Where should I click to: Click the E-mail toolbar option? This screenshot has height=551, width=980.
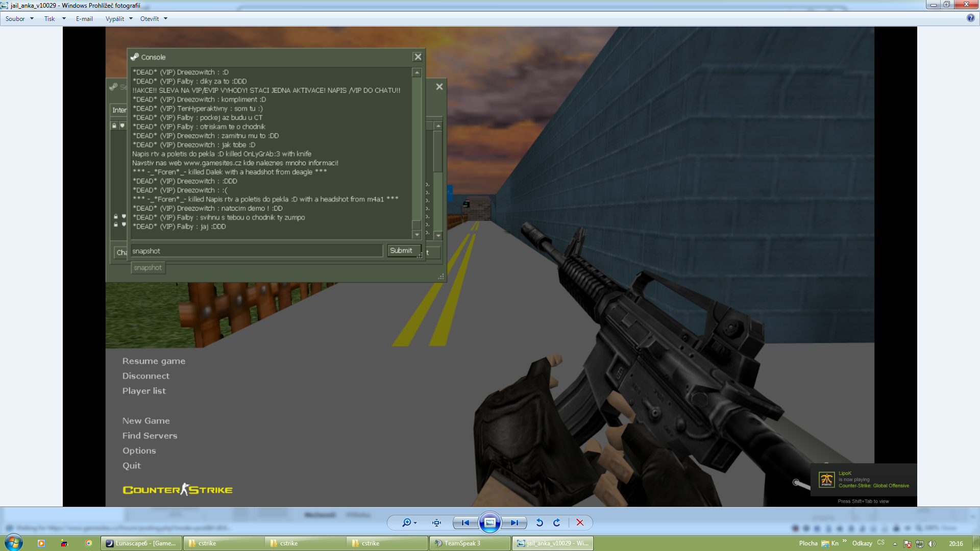pos(84,19)
